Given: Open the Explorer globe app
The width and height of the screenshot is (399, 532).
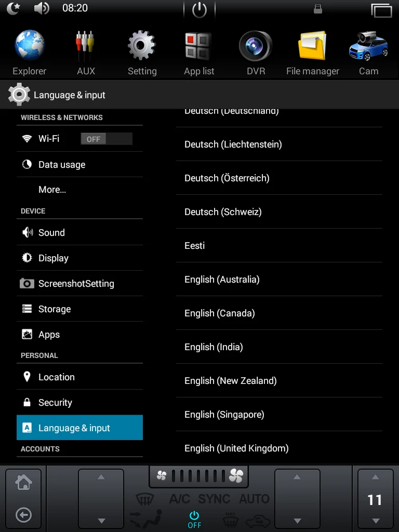Looking at the screenshot, I should (30, 52).
